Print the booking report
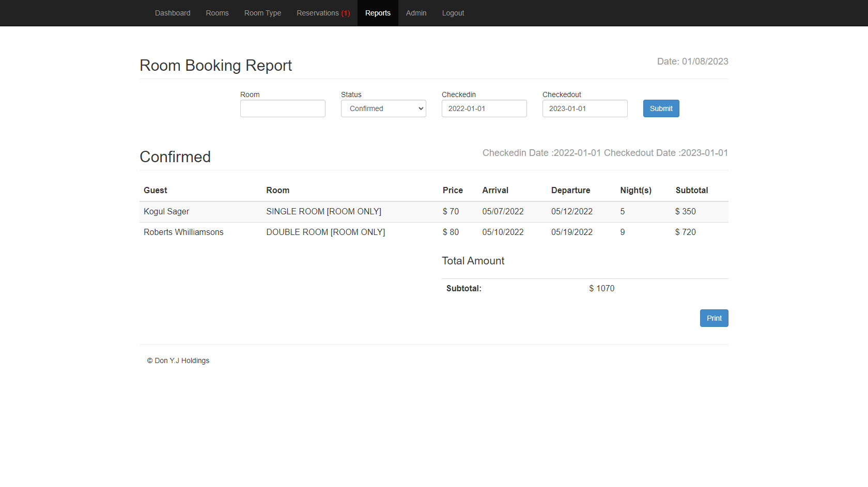 714,318
